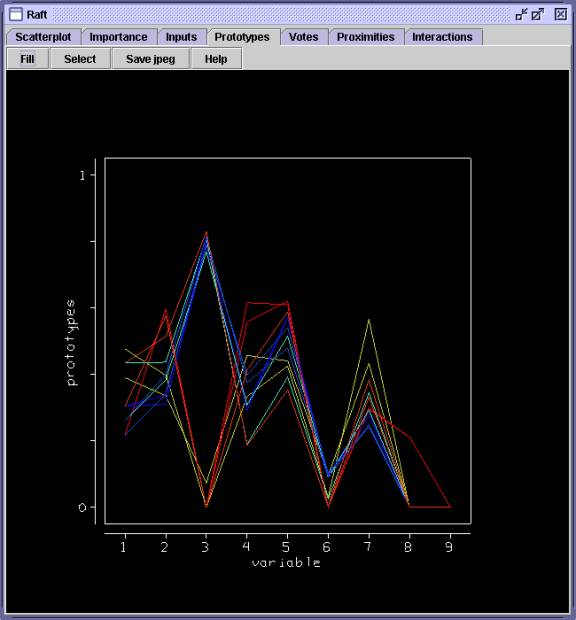576x620 pixels.
Task: Click the variable 3 tick label
Action: [205, 547]
